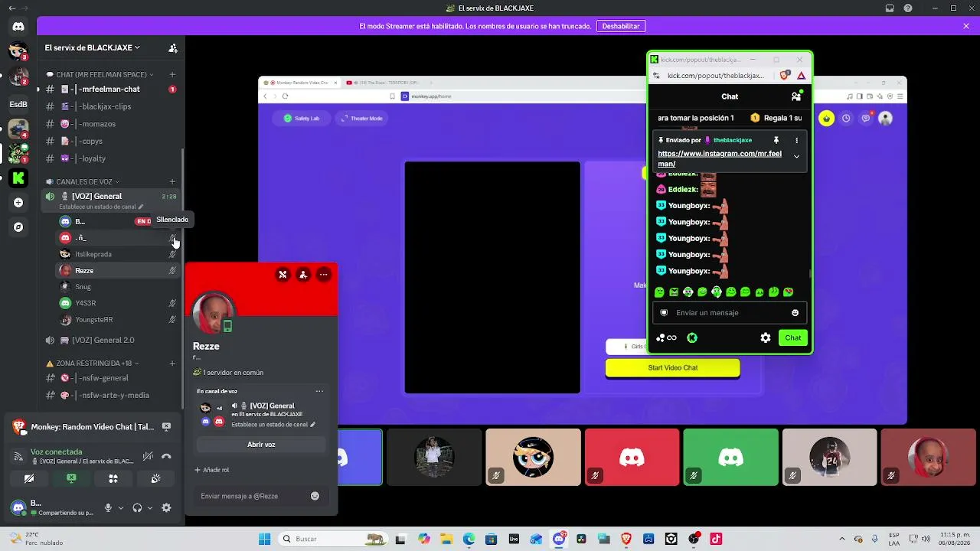Click the green Chat send button
The image size is (980, 551).
792,337
